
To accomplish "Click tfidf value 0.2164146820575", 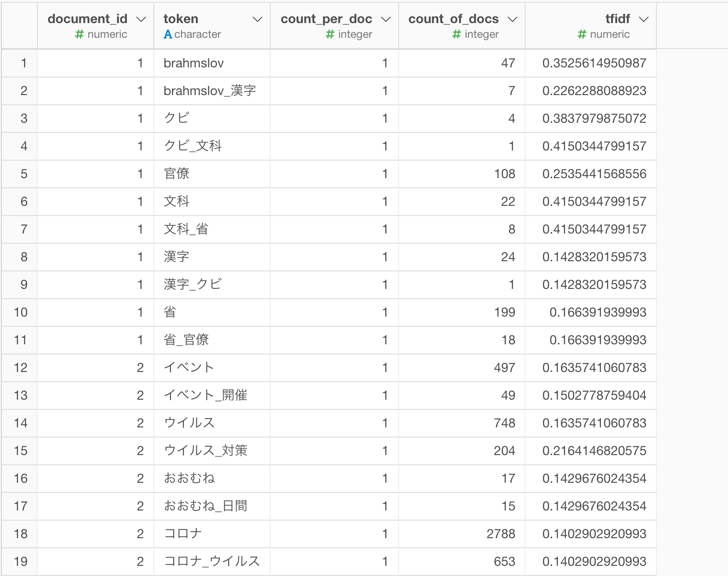I will (594, 451).
